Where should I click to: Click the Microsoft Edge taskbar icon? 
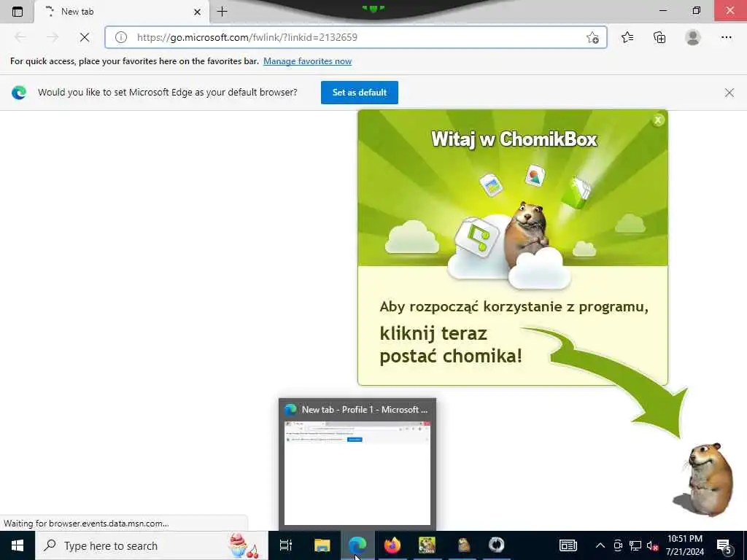tap(357, 545)
